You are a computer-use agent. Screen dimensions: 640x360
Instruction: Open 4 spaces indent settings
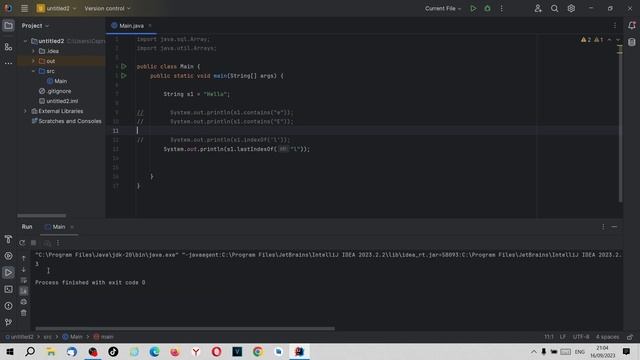tap(607, 337)
